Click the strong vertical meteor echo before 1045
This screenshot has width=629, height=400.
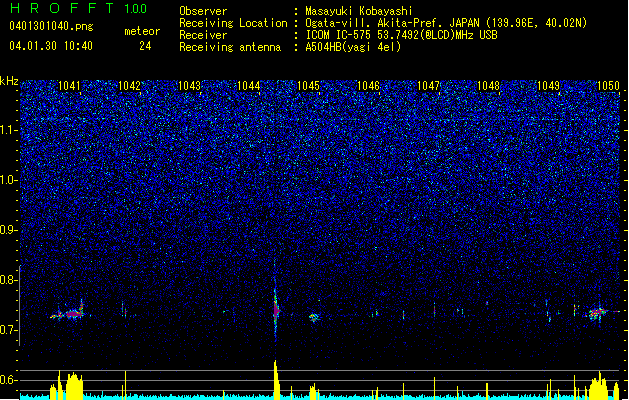tap(276, 307)
